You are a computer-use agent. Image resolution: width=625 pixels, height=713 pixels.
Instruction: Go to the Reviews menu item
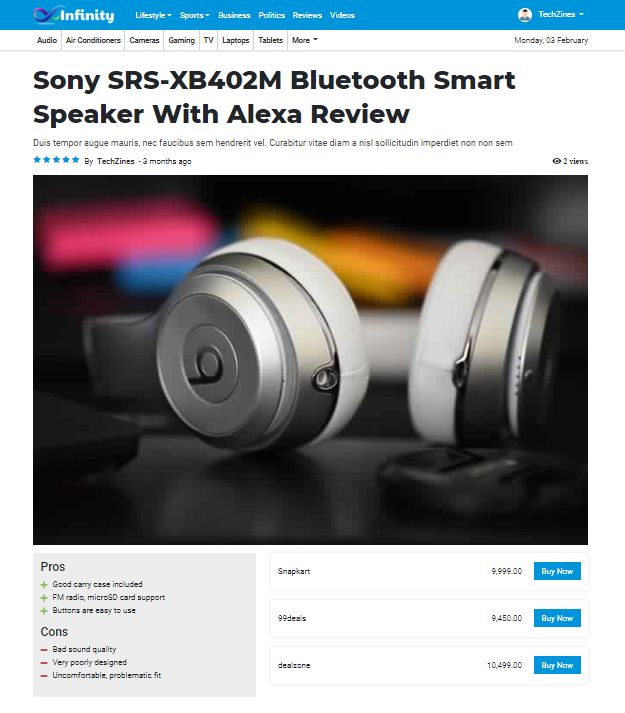pyautogui.click(x=307, y=15)
